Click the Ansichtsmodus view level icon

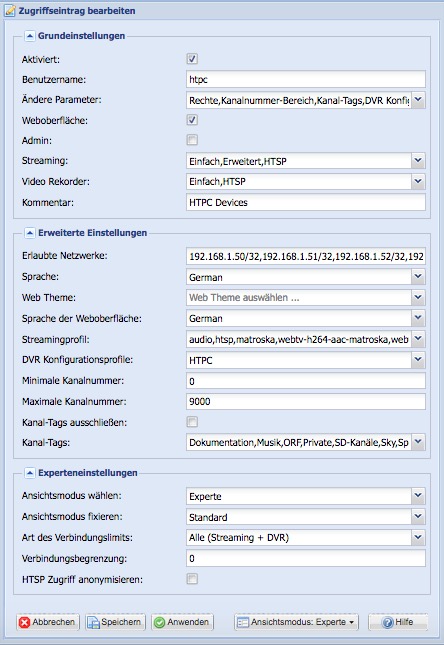pyautogui.click(x=243, y=622)
